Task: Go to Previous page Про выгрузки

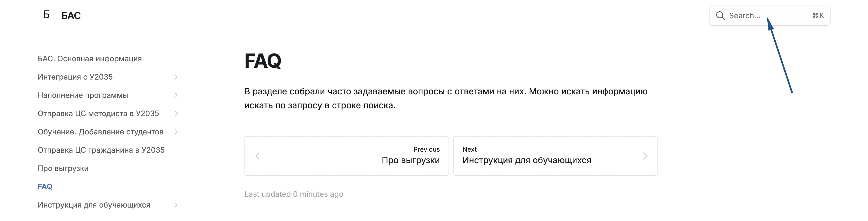Action: pos(410,160)
